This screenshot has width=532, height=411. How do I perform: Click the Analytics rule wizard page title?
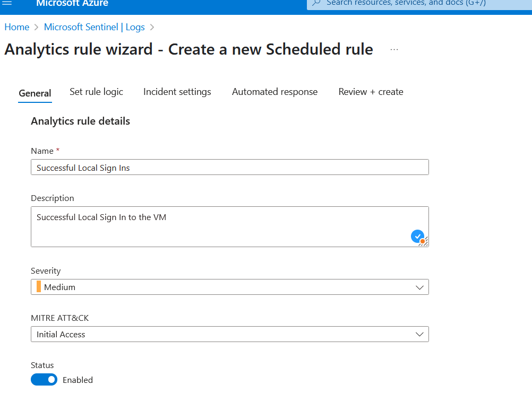[188, 49]
